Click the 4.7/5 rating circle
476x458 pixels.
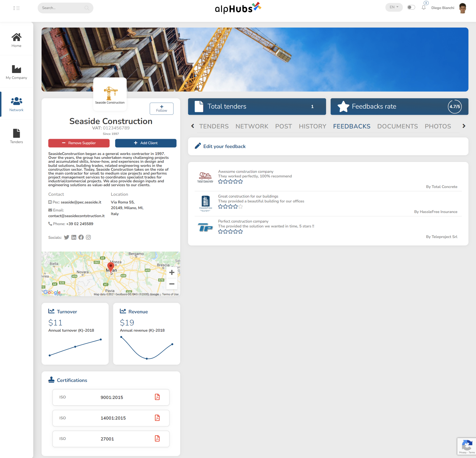(x=455, y=107)
